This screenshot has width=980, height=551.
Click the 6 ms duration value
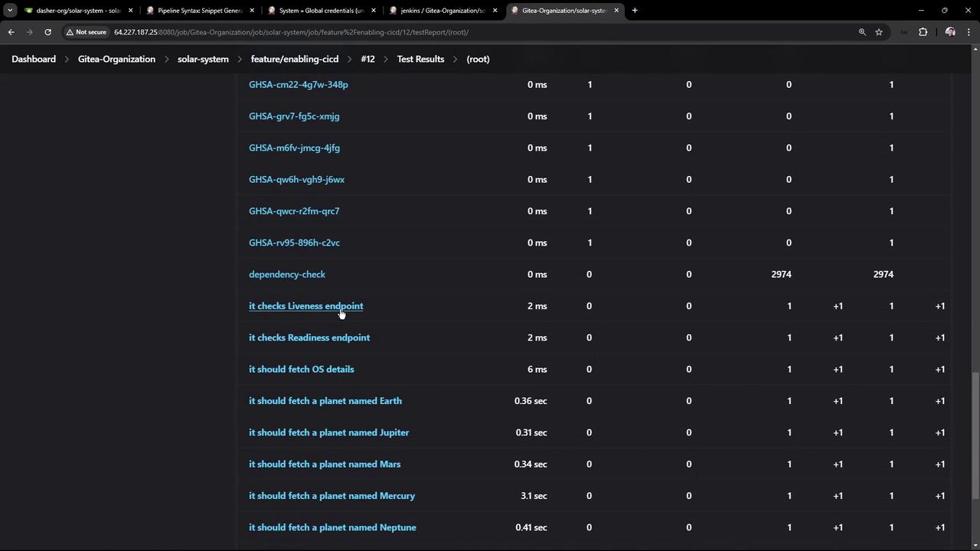point(537,369)
